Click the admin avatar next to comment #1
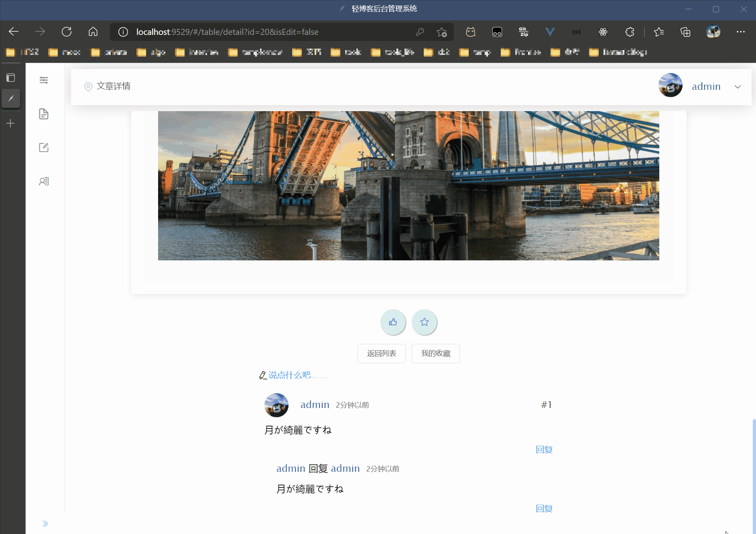This screenshot has height=534, width=756. [276, 405]
